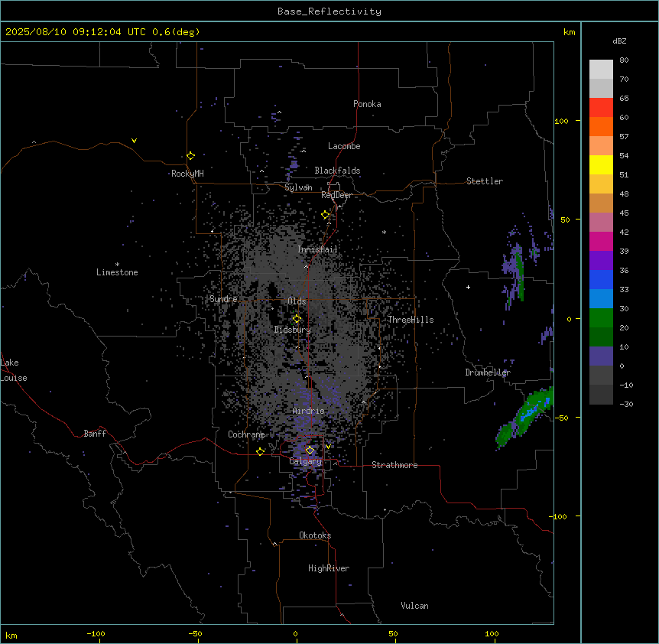659x644 pixels.
Task: Click the Ponoka city label
Action: (367, 104)
